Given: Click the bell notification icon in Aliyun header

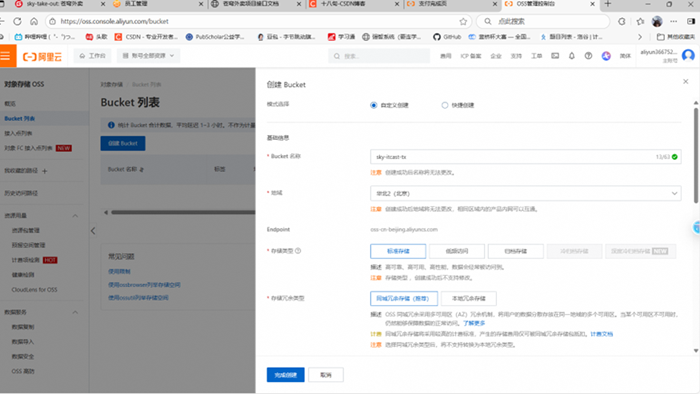Looking at the screenshot, I should point(571,56).
